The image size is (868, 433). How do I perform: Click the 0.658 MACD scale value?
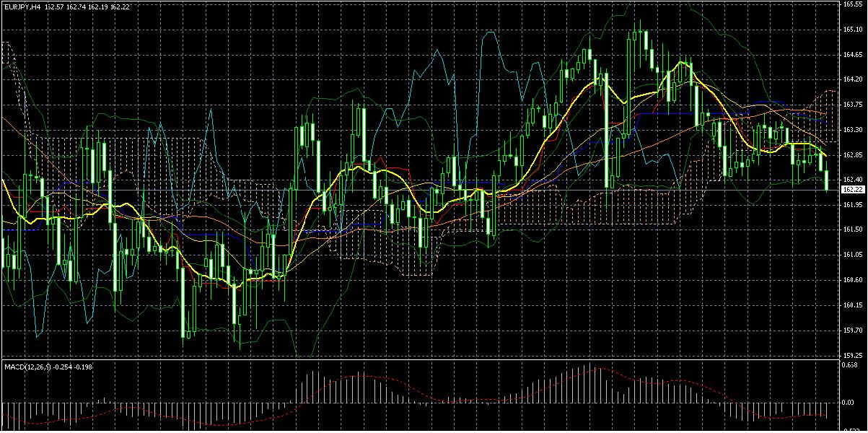point(850,366)
